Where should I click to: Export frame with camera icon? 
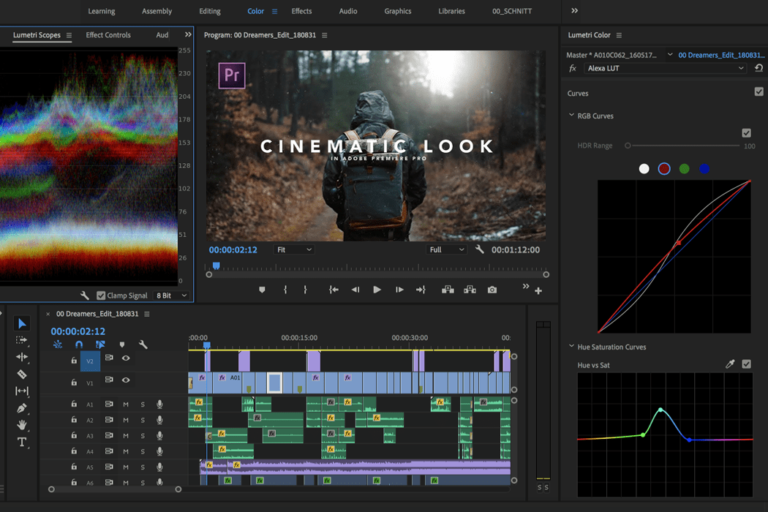coord(492,290)
